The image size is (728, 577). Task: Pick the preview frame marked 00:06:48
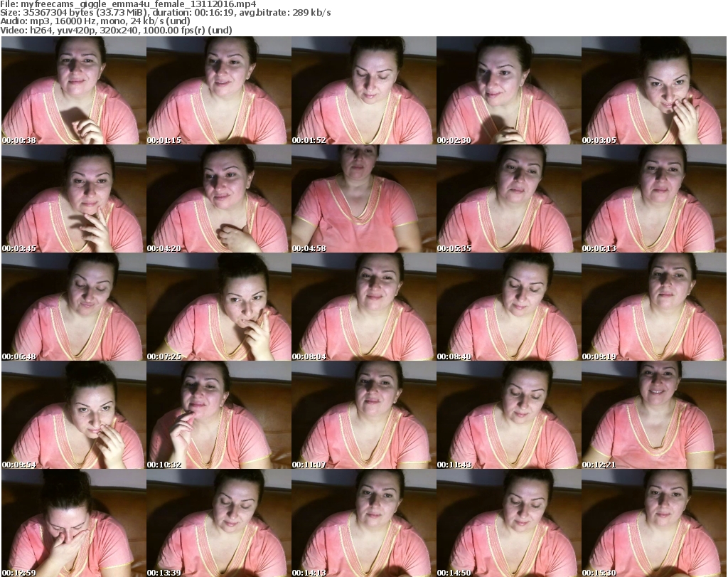(x=74, y=307)
